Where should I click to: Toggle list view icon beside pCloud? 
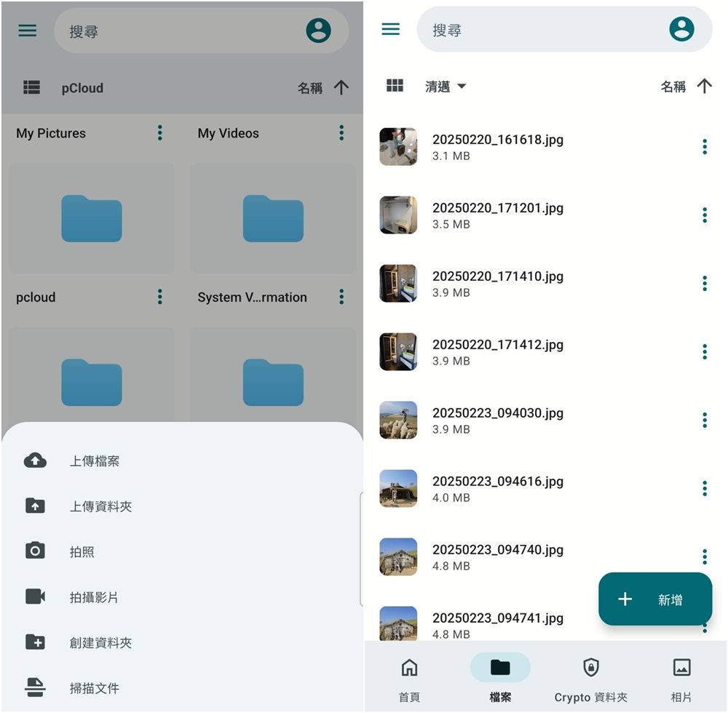(x=31, y=87)
